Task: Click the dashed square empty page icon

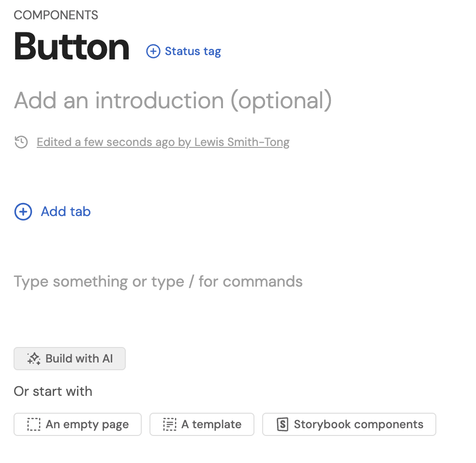Action: point(34,424)
